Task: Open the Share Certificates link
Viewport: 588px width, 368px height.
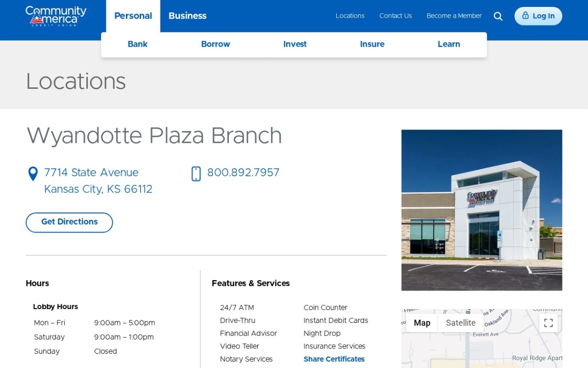Action: pos(334,359)
